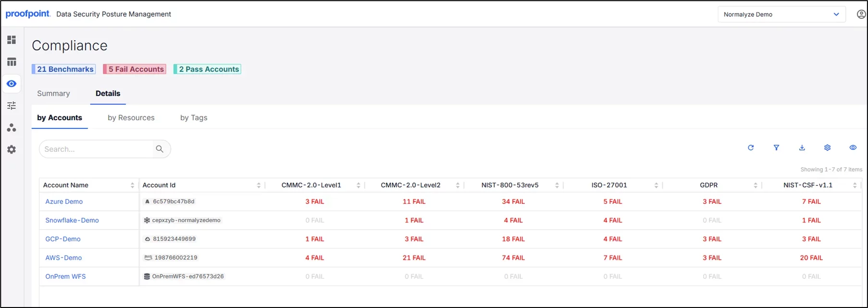
Task: Open the dashboard icon in sidebar
Action: click(x=12, y=40)
